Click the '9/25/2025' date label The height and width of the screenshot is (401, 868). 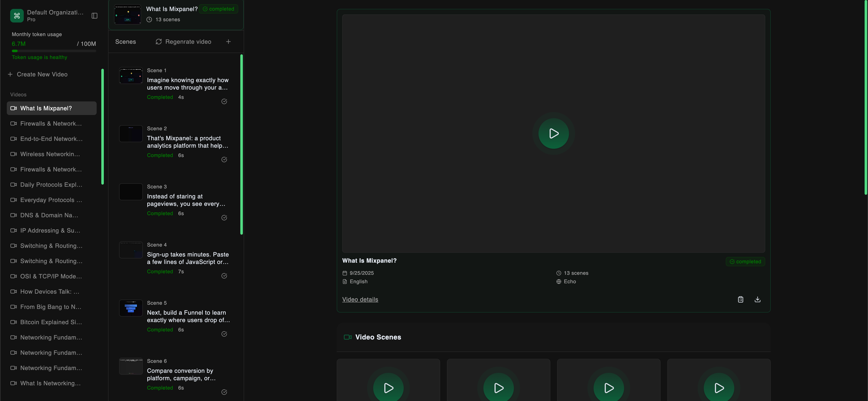tap(362, 273)
